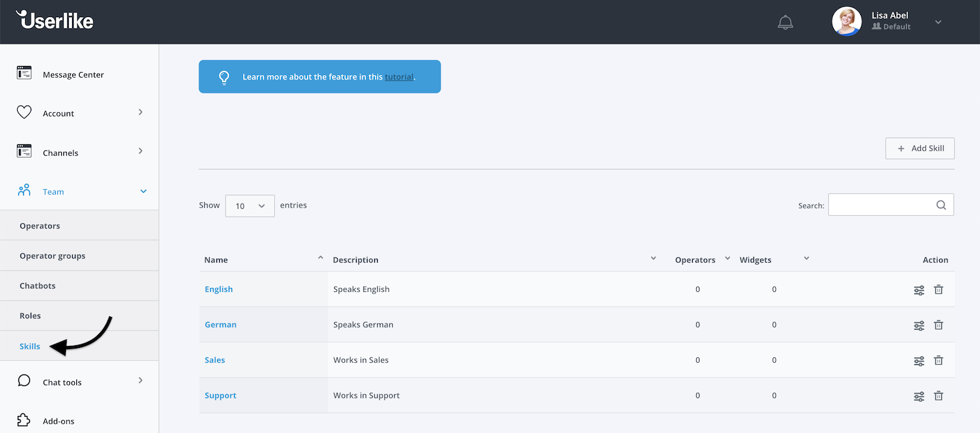
Task: Click 'Works in Sales' description cell
Action: pos(361,359)
